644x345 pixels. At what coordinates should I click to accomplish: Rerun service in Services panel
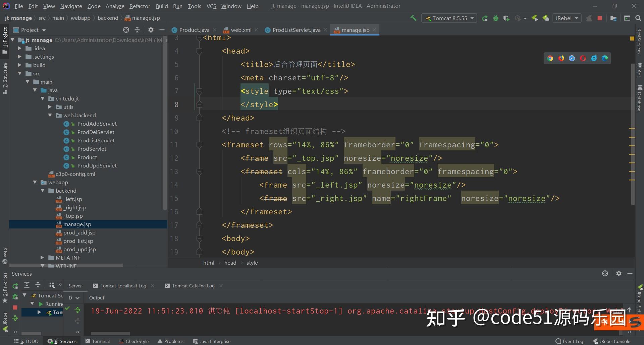pos(15,286)
